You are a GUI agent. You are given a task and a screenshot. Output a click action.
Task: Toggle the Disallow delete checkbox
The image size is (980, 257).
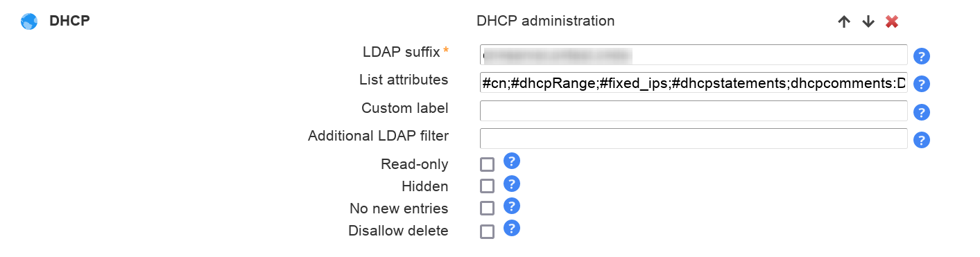488,231
